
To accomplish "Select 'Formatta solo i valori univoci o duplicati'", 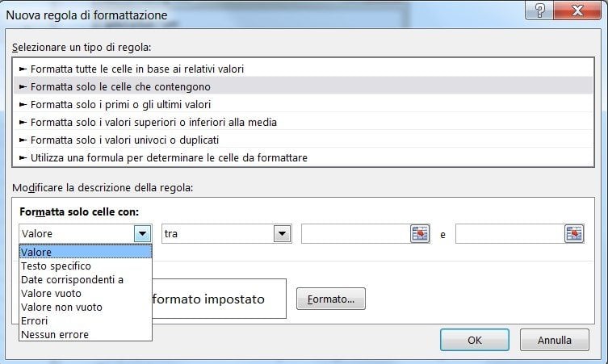I will tap(304, 140).
